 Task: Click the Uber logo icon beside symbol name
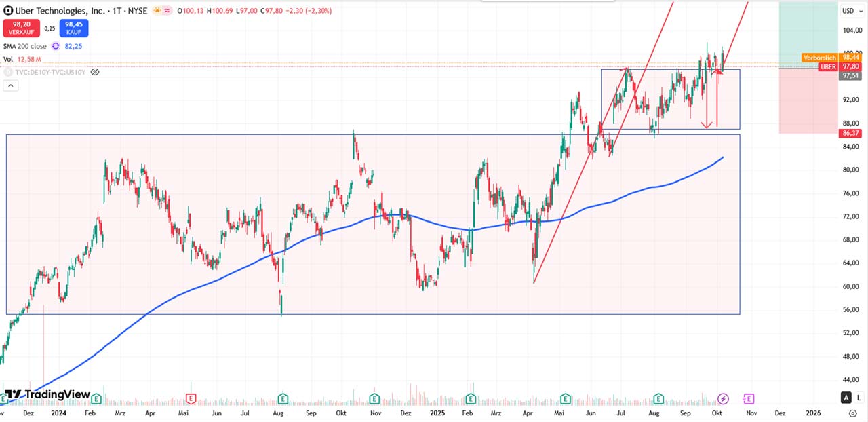click(x=8, y=11)
